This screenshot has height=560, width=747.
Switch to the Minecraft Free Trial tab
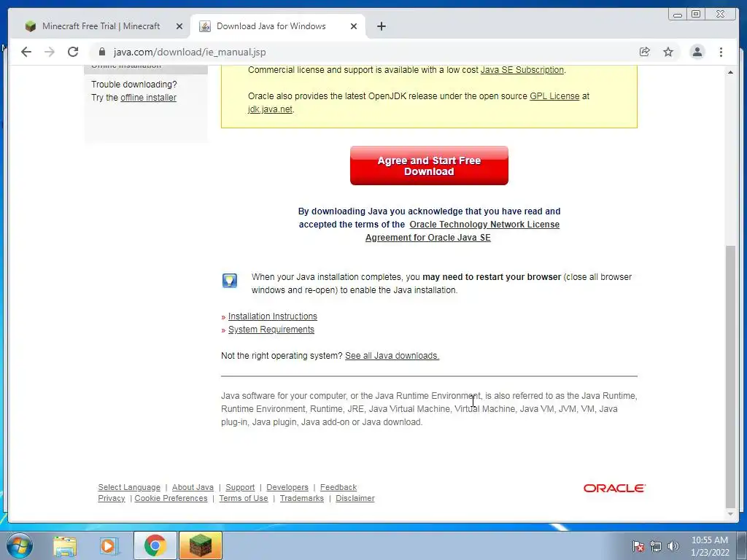point(101,26)
